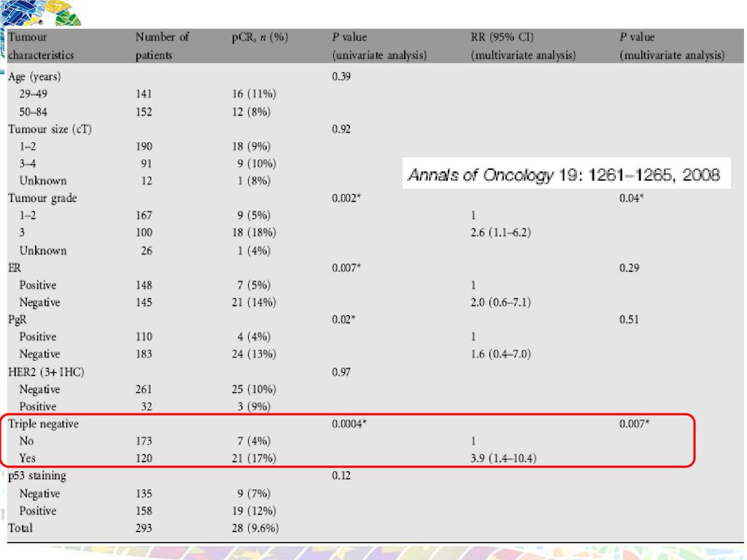Image resolution: width=747 pixels, height=560 pixels.
Task: Select the '28 (9.6%)' total pCR value
Action: tap(255, 528)
